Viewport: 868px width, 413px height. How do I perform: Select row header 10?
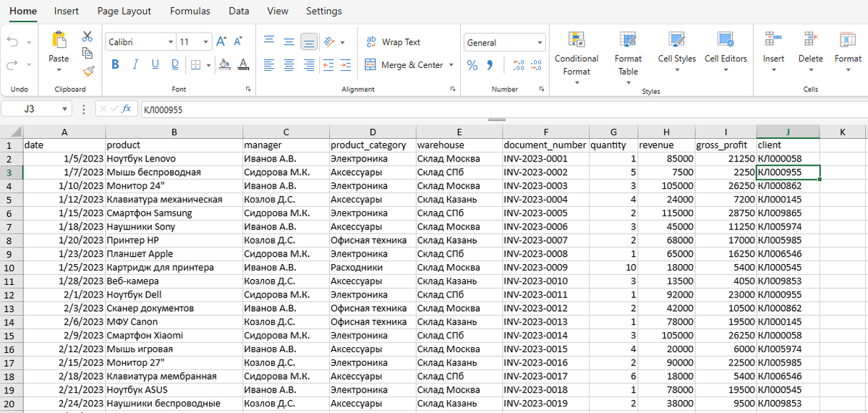pyautogui.click(x=11, y=268)
